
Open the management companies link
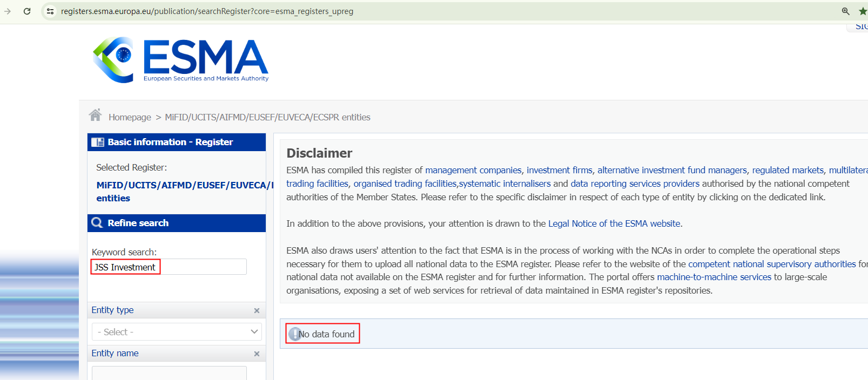(473, 170)
